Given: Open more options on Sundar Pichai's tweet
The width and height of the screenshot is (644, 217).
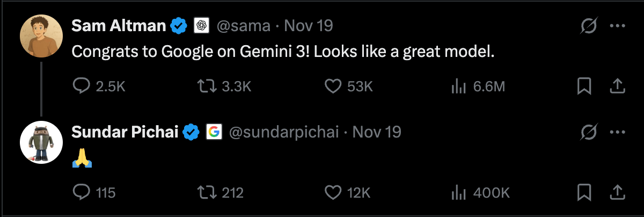Looking at the screenshot, I should (618, 132).
